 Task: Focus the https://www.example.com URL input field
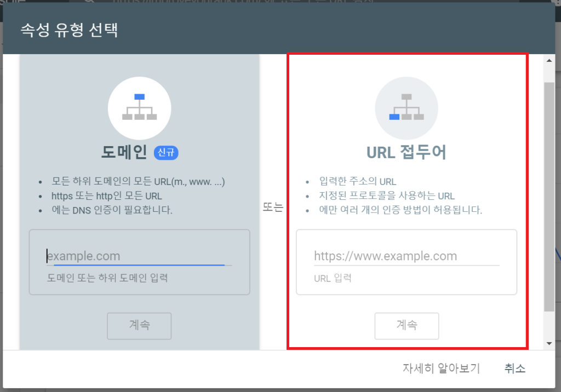[x=406, y=256]
